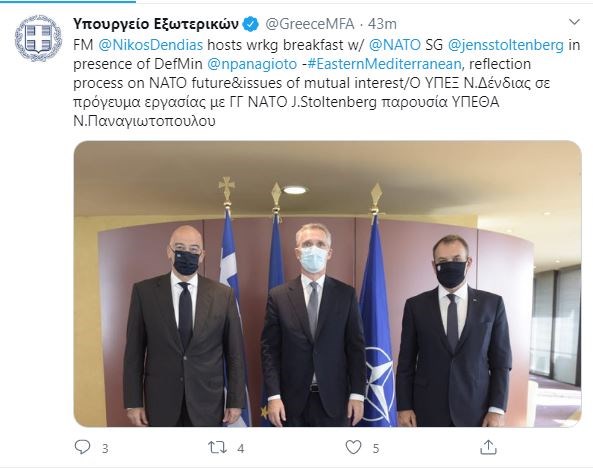Open the Greek MFA profile avatar

[x=38, y=38]
